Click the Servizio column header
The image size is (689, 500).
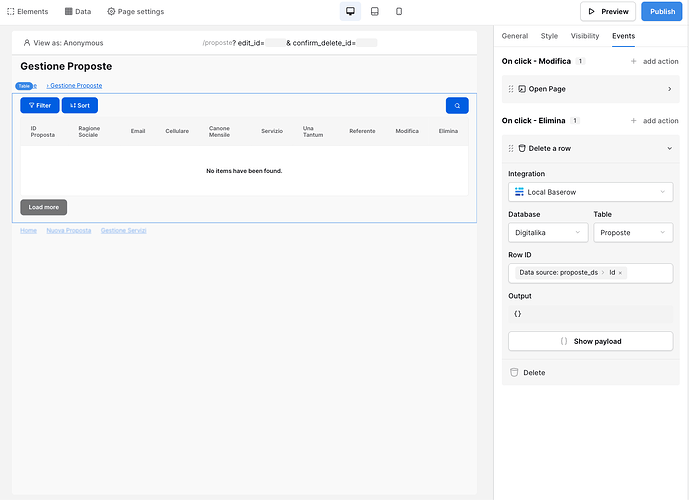click(x=272, y=131)
